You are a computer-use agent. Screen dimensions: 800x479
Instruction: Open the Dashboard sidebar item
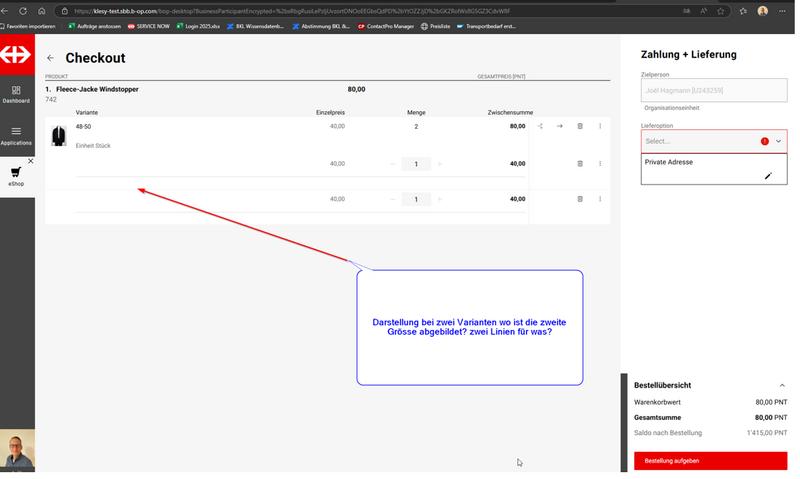click(x=16, y=94)
